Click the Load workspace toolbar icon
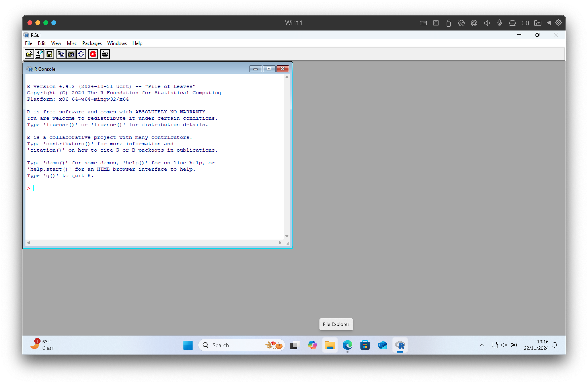This screenshot has height=384, width=588. pos(39,54)
